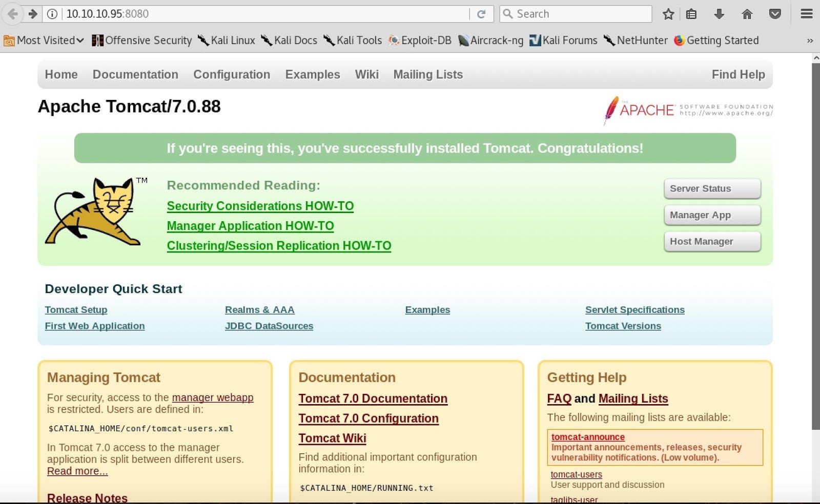Viewport: 820px width, 504px height.
Task: Show more bookmarks via the overflow chevron
Action: tap(810, 40)
